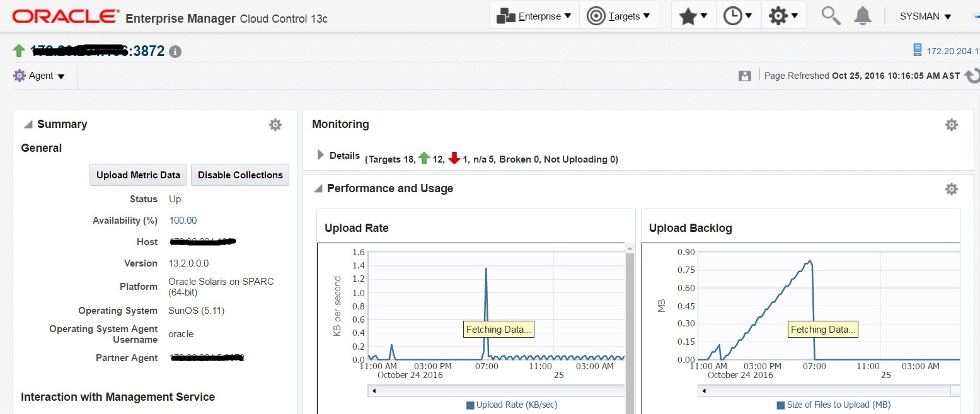Click the red down arrow in Monitoring details
The width and height of the screenshot is (980, 414).
[454, 159]
